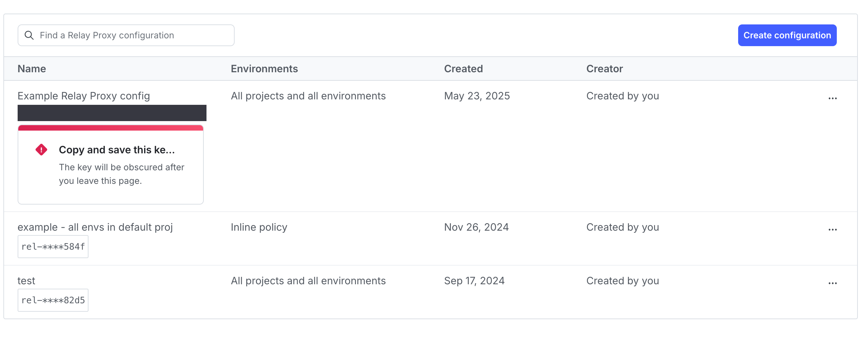The width and height of the screenshot is (868, 346).
Task: Open the overflow menu for Example Relay Proxy config
Action: tap(833, 98)
